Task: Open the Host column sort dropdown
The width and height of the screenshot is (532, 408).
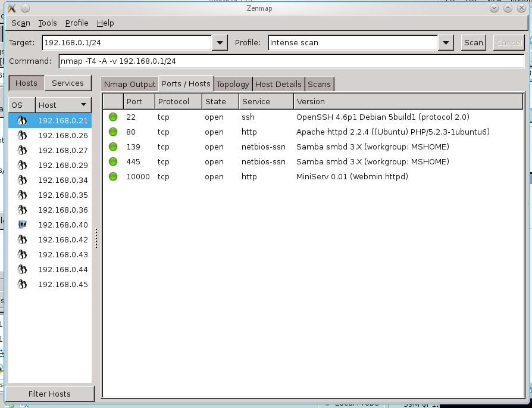Action: pos(82,104)
